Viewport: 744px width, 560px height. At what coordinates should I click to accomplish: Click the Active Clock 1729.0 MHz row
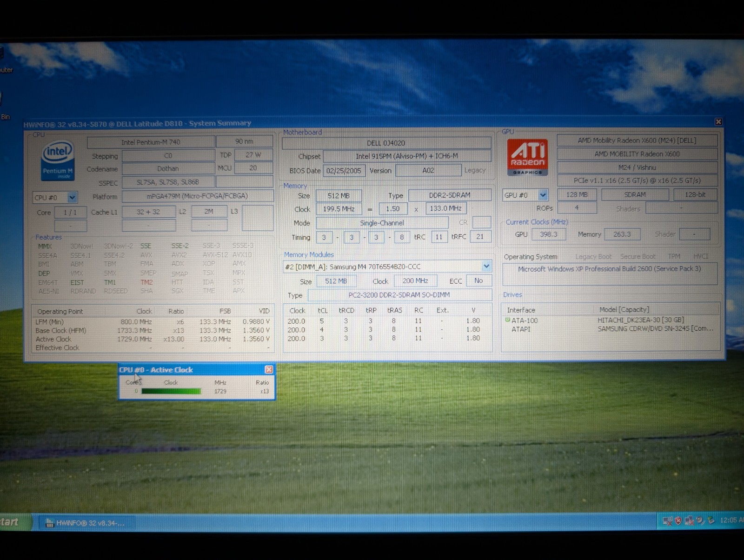click(x=153, y=339)
